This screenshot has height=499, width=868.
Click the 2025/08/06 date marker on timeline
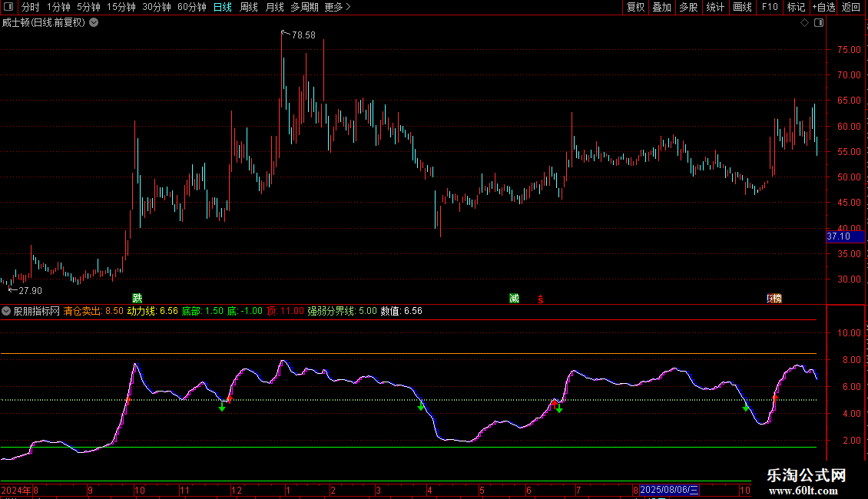[x=670, y=490]
